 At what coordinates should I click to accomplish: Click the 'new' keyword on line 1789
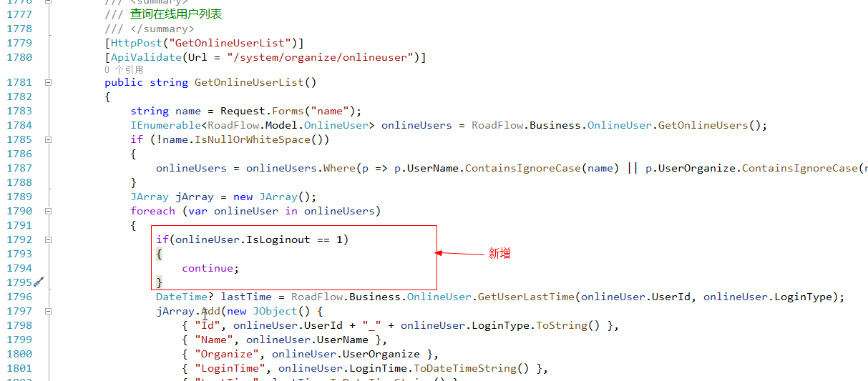243,197
